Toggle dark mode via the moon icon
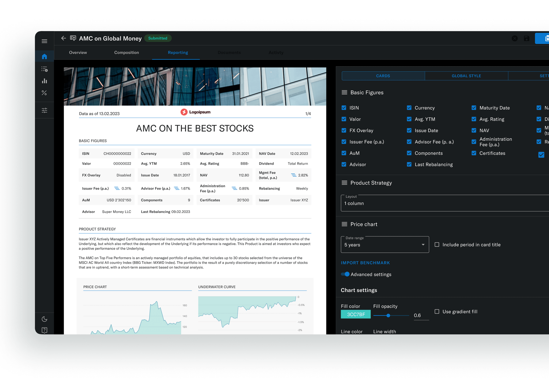 tap(44, 319)
